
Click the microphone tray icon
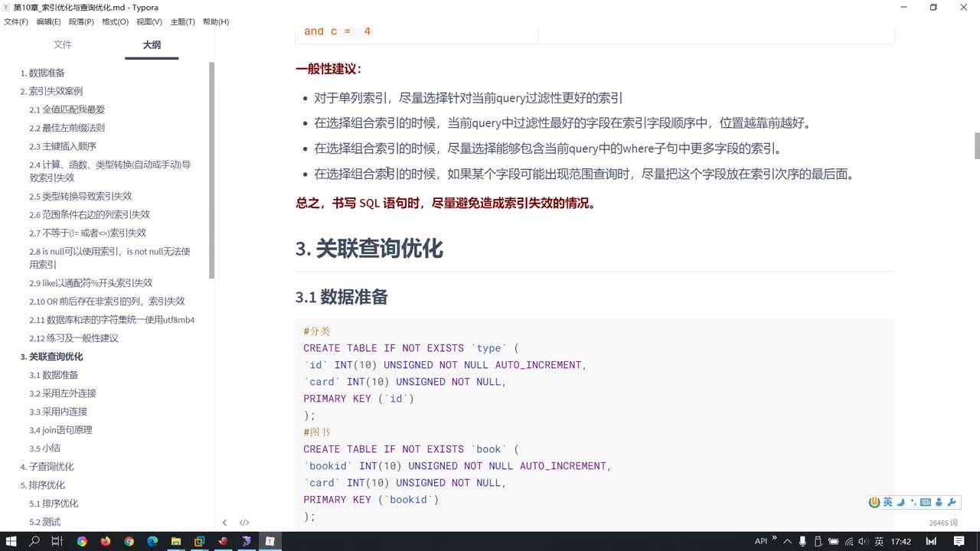pos(802,541)
